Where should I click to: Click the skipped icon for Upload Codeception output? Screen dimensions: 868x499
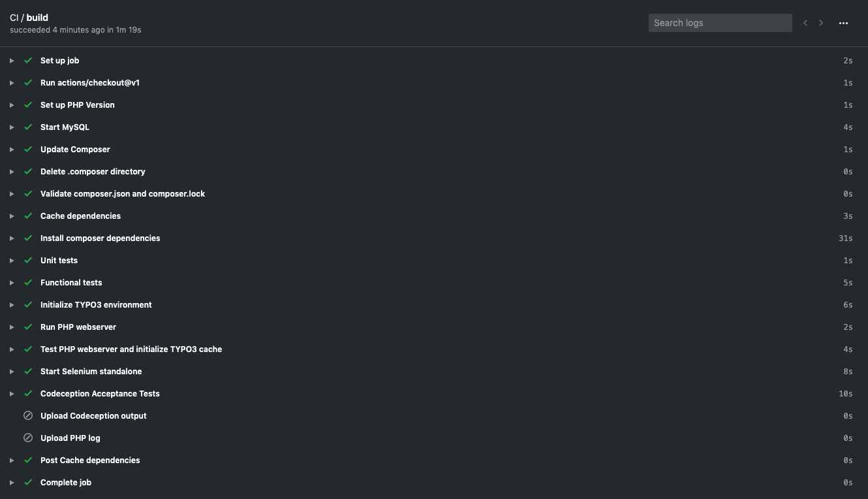pos(28,415)
